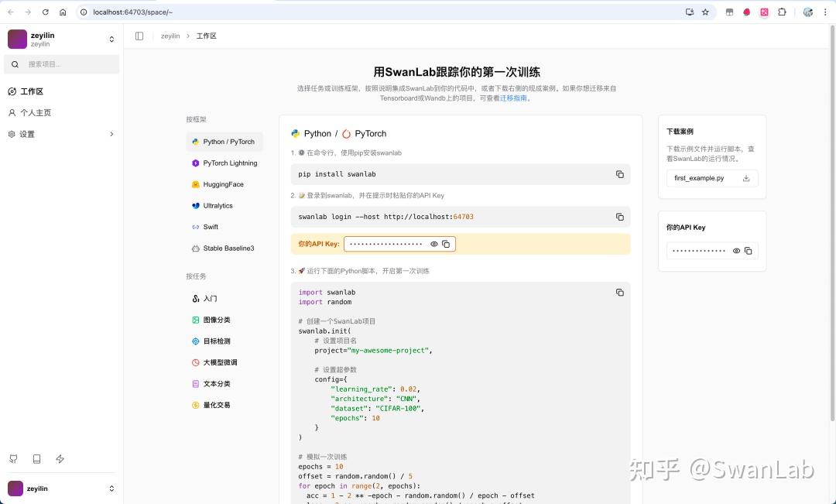Click the project search field
Viewport: 836px width, 504px height.
tap(62, 64)
